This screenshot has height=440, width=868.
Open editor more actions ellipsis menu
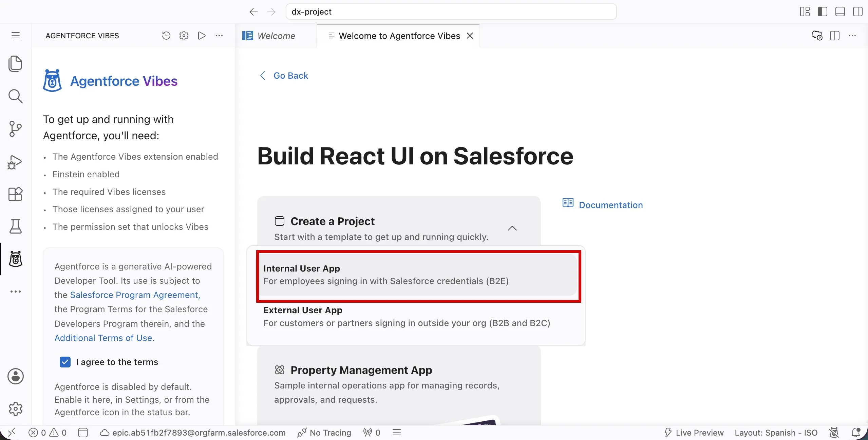(852, 36)
